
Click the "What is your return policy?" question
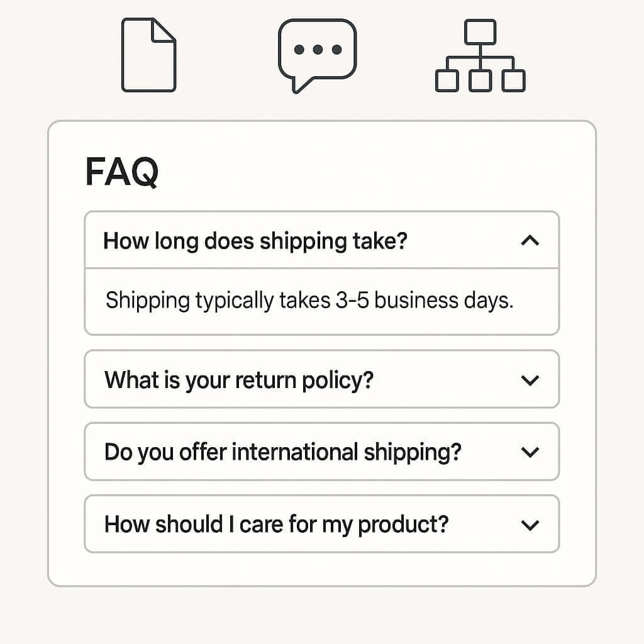click(x=239, y=380)
